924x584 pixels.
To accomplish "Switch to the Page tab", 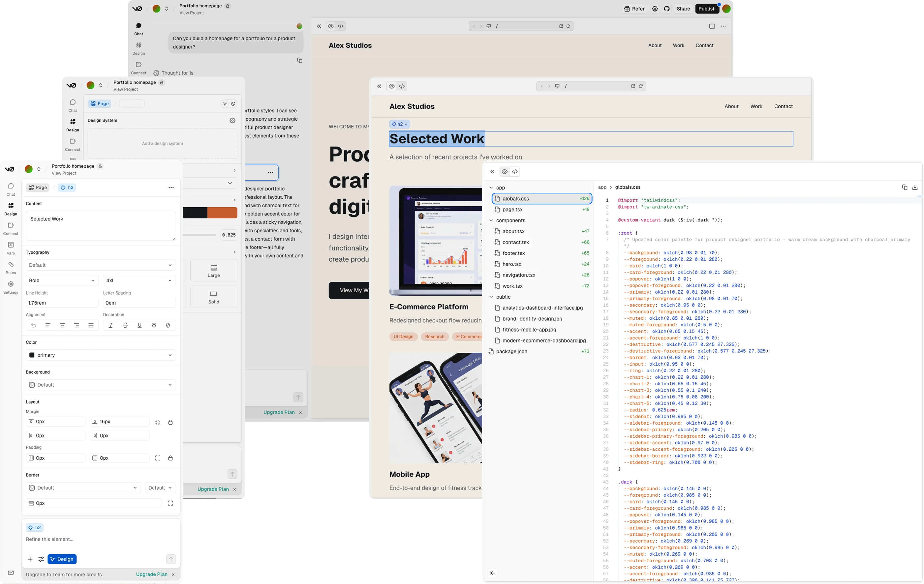I will (x=38, y=187).
